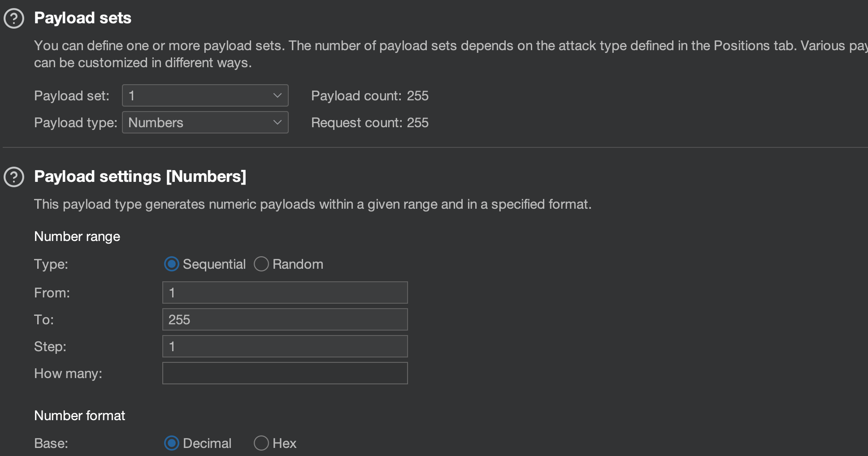This screenshot has width=868, height=456.
Task: Open help for Payload settings [Numbers]
Action: 14,177
